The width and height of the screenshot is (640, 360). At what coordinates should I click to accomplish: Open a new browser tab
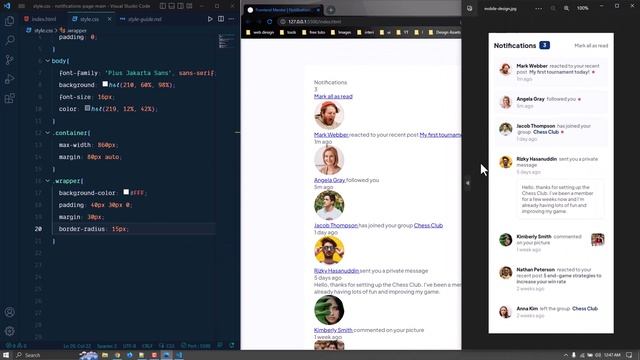pos(331,10)
